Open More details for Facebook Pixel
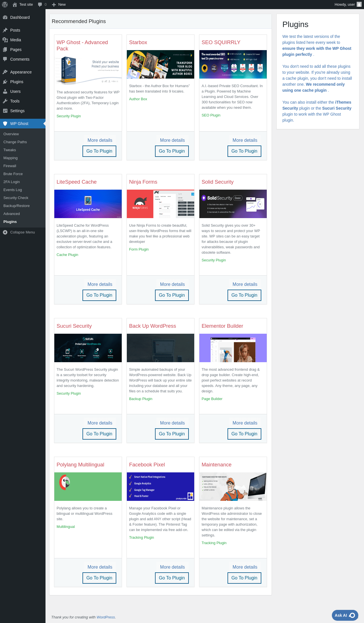This screenshot has height=623, width=364. click(x=172, y=567)
